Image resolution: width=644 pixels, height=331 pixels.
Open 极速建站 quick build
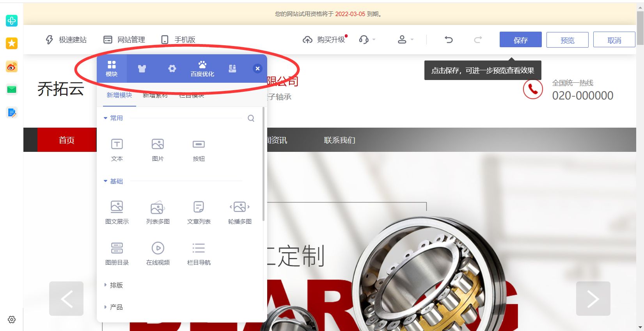click(x=66, y=39)
